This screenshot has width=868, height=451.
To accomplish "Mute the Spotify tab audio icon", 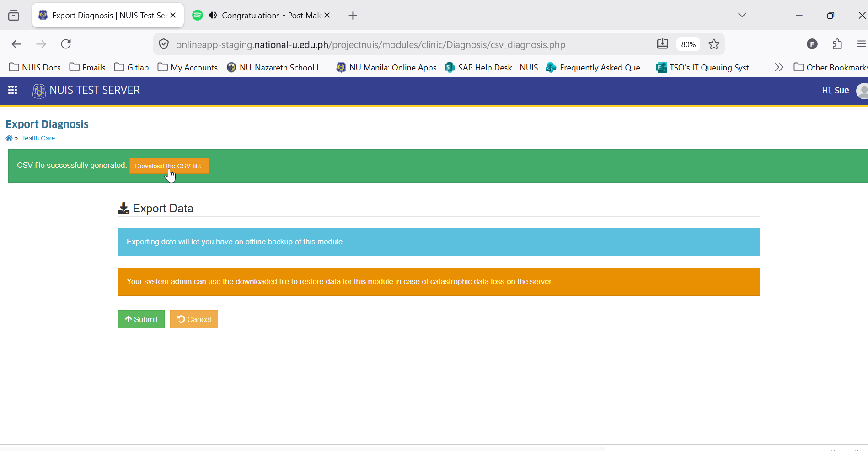I will (213, 16).
